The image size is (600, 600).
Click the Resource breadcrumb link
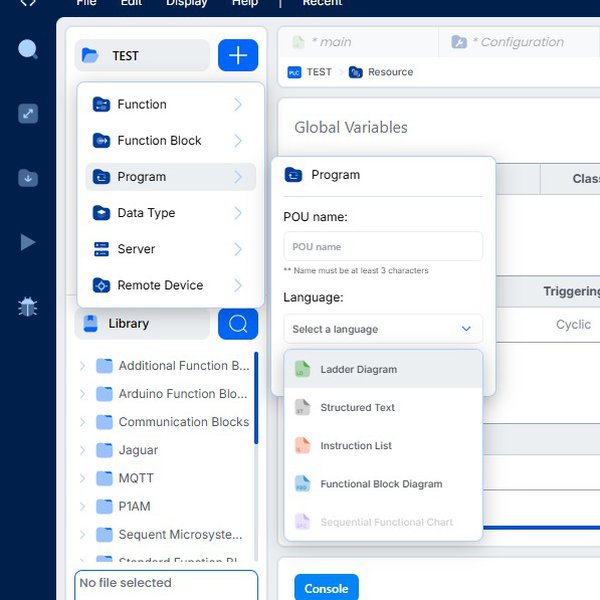pyautogui.click(x=390, y=72)
